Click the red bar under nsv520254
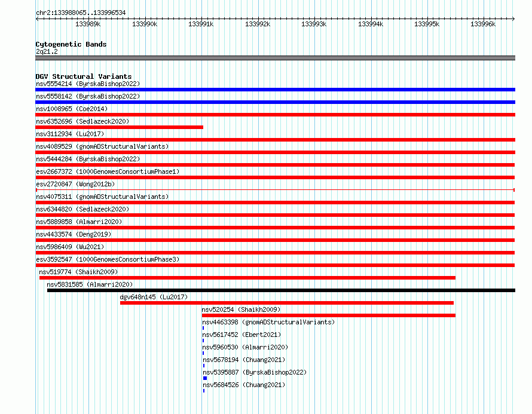 coord(329,315)
